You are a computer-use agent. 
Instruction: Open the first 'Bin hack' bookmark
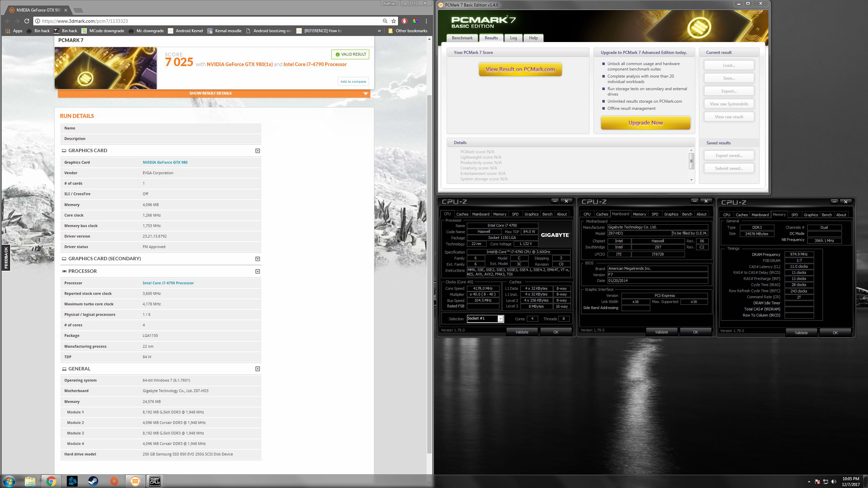point(38,31)
